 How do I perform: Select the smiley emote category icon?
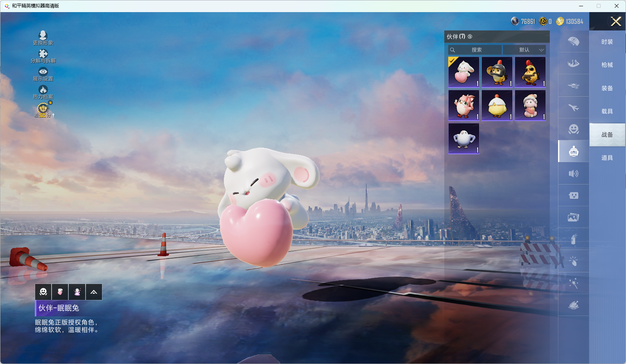[x=573, y=129]
